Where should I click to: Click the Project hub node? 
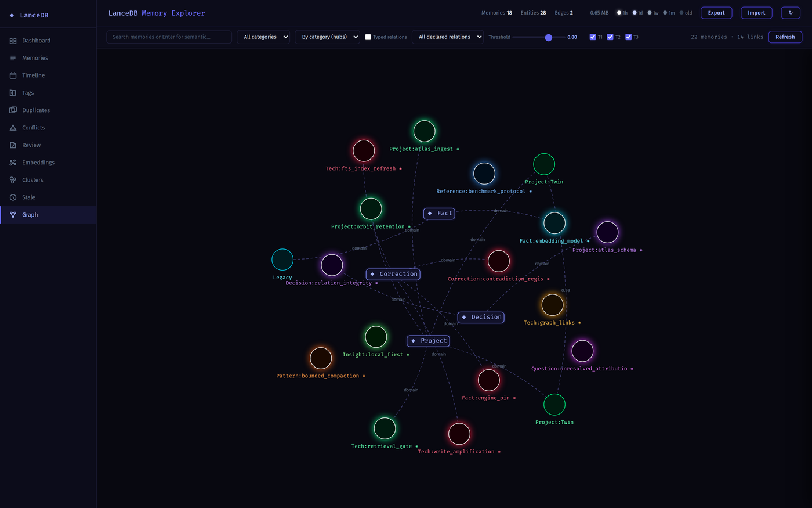428,341
